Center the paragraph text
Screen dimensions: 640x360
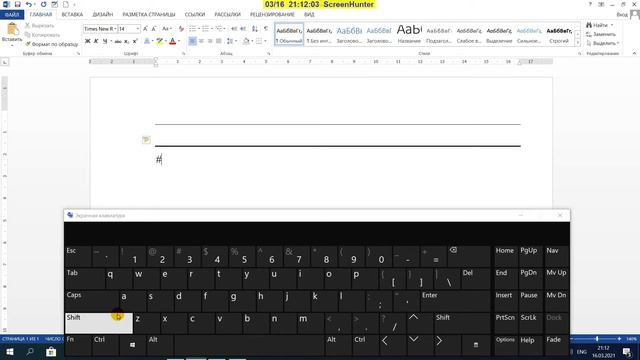(x=201, y=41)
